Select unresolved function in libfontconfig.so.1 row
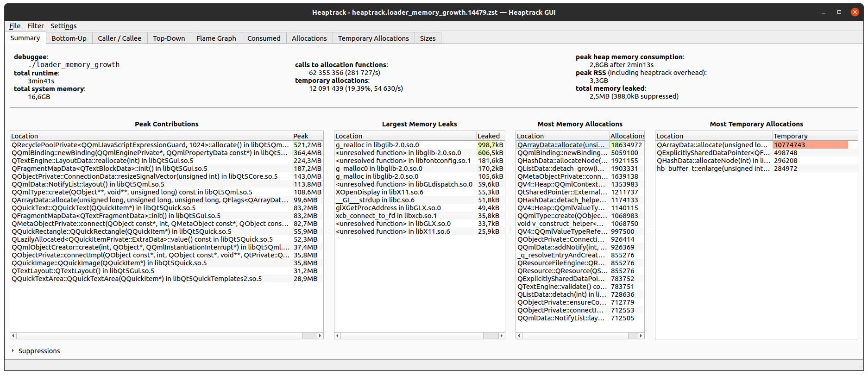The width and height of the screenshot is (868, 375). pyautogui.click(x=420, y=161)
